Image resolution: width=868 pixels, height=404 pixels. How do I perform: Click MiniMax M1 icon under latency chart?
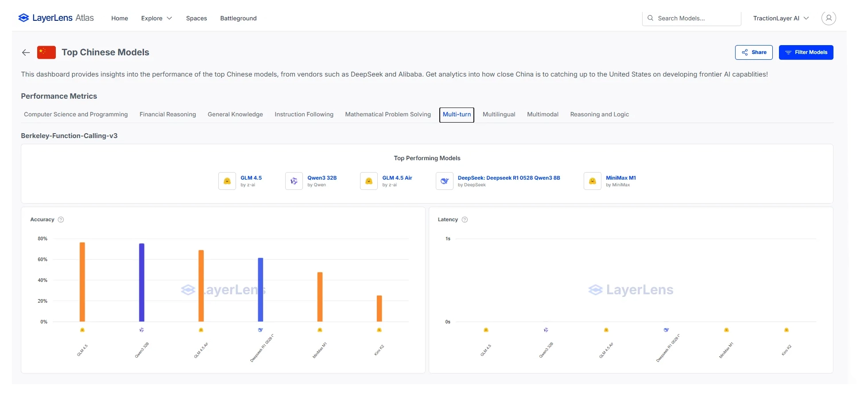726,330
